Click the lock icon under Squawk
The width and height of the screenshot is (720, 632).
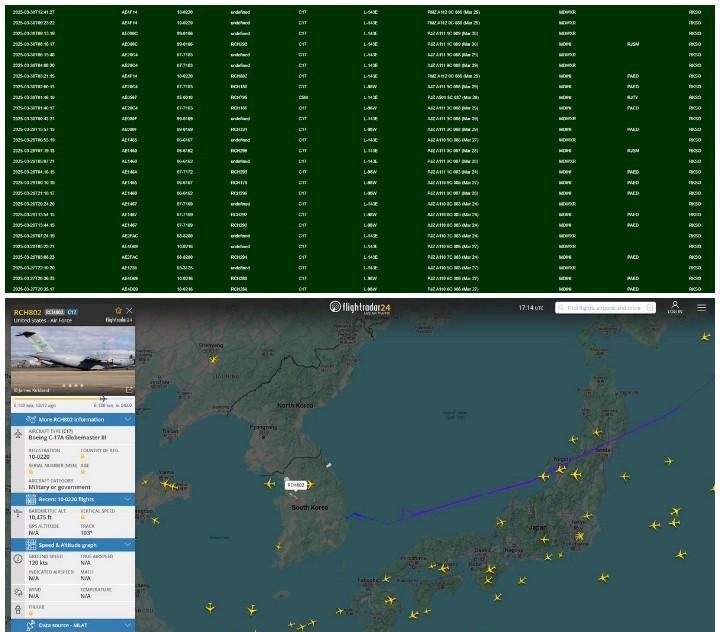31,613
